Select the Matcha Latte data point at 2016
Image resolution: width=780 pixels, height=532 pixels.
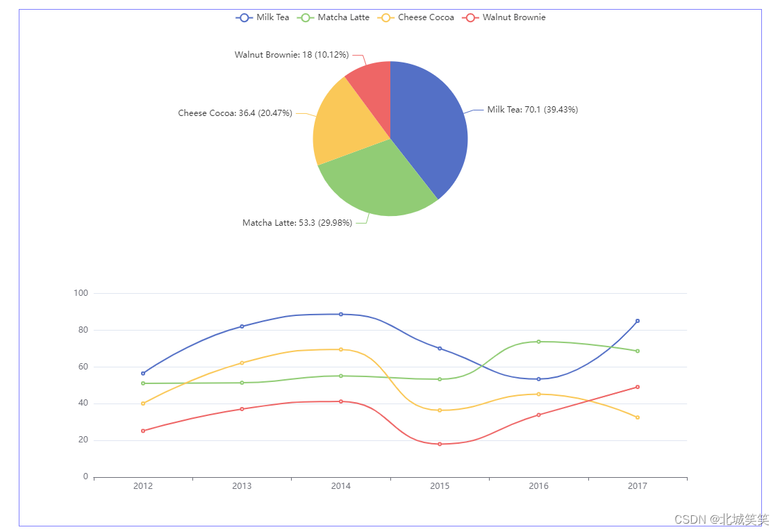point(538,342)
